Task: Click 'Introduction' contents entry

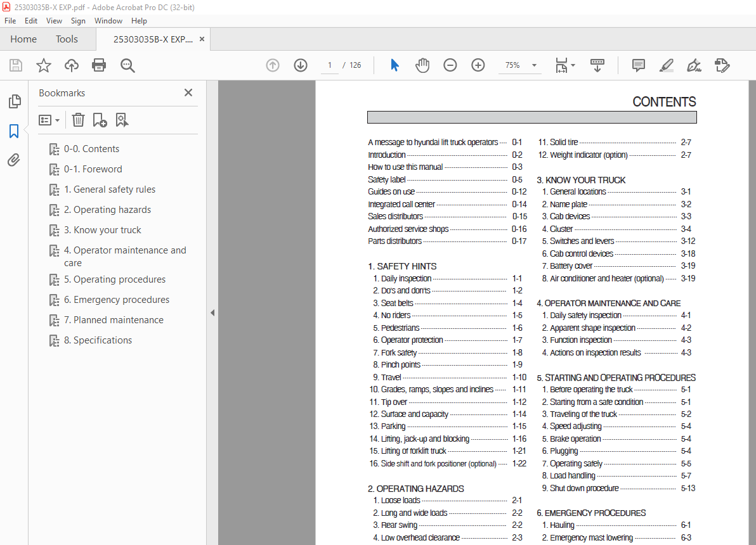Action: point(387,155)
